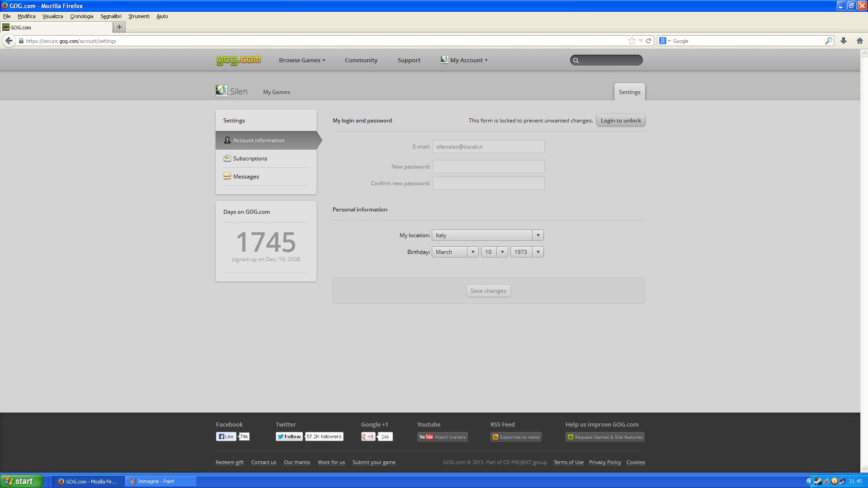Open the URL history dropdown arrow

(x=641, y=41)
